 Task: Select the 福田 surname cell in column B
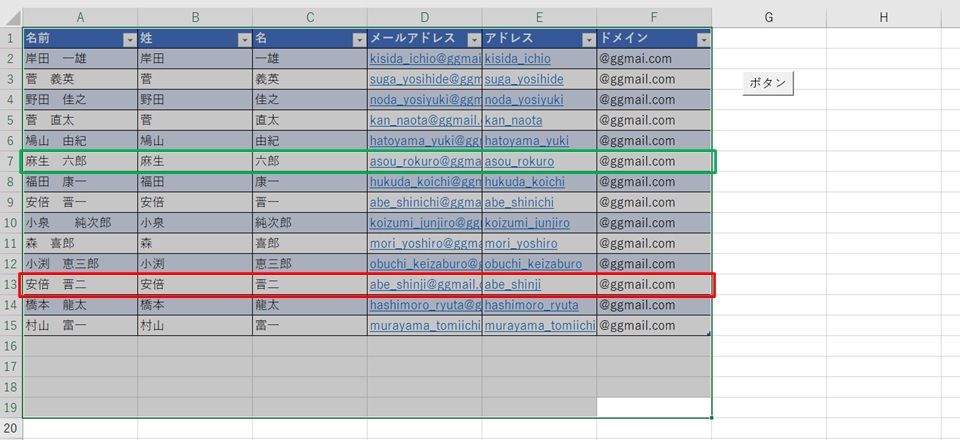click(195, 182)
